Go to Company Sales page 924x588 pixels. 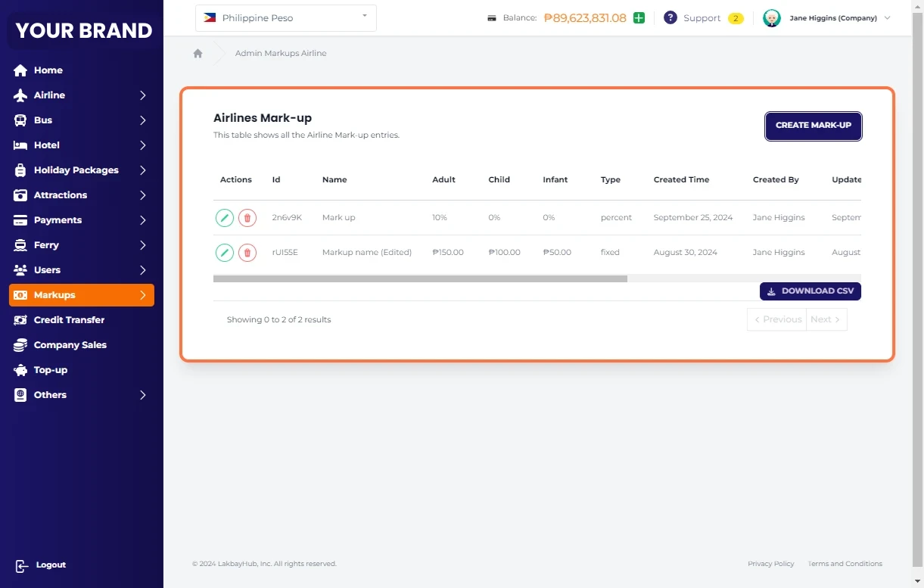tap(70, 345)
